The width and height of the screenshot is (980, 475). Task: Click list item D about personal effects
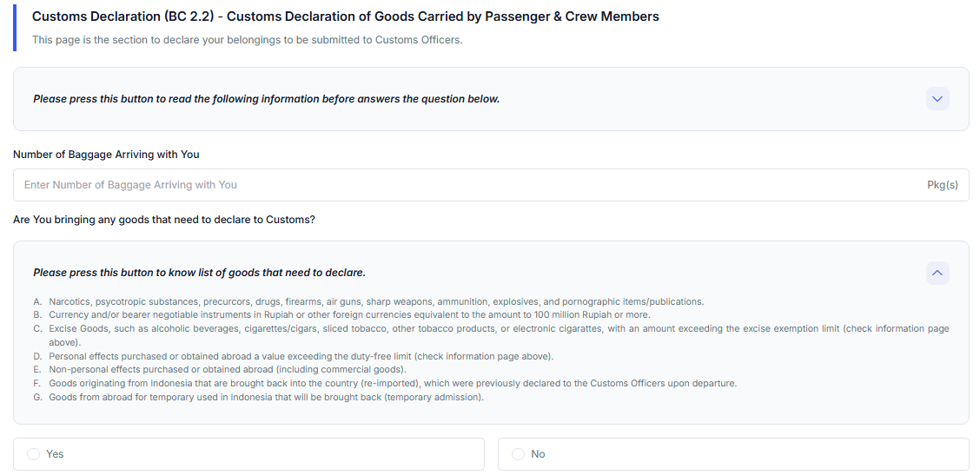click(x=301, y=356)
